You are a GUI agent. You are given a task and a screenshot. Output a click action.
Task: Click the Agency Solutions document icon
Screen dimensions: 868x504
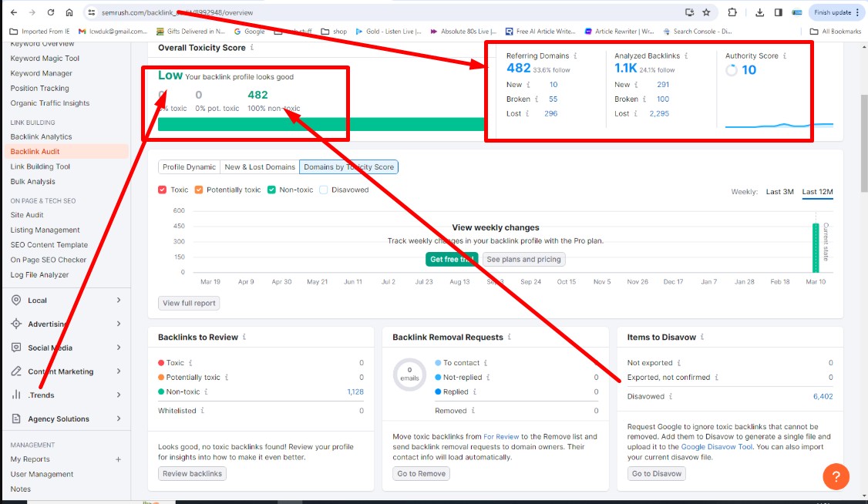pyautogui.click(x=17, y=418)
